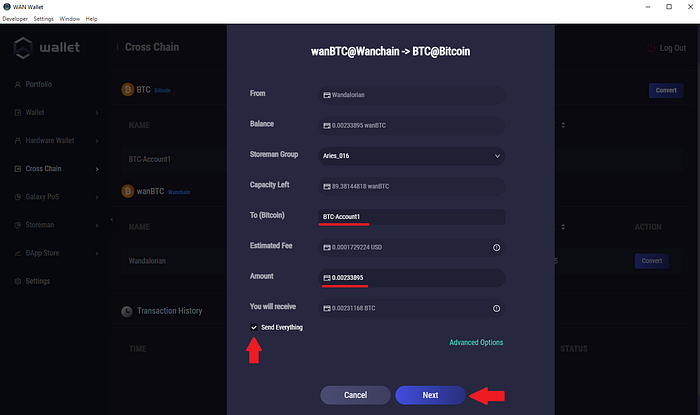
Task: Open Advanced Options link
Action: 476,343
